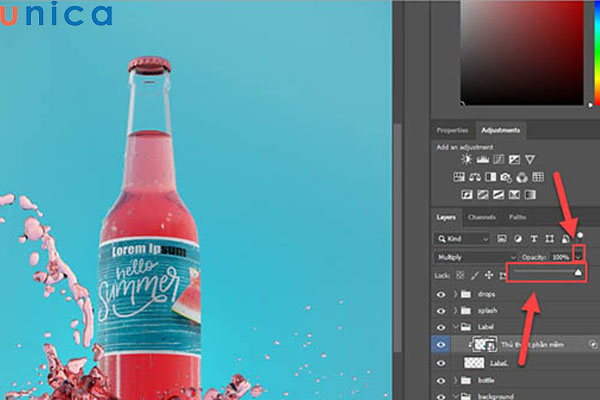Image resolution: width=600 pixels, height=400 pixels.
Task: Click the opacity slider handle
Action: [578, 272]
